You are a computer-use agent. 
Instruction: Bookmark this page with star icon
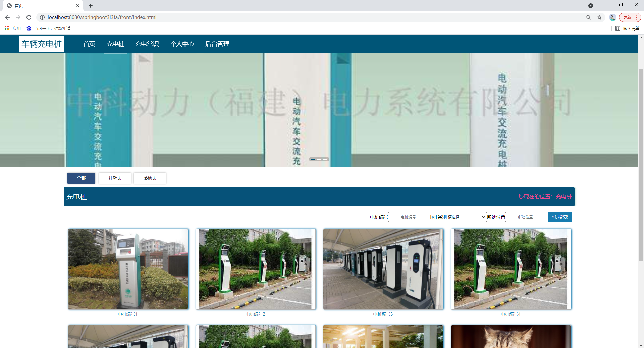click(x=599, y=17)
